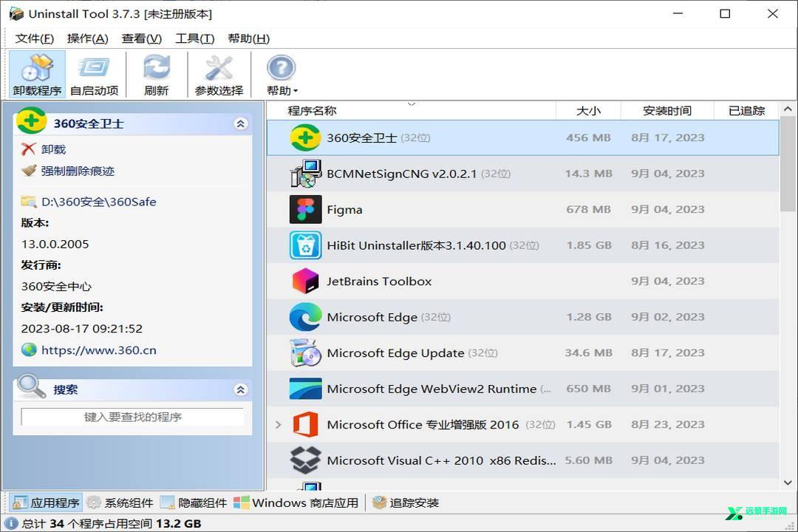Click the Visual C++ 2010 package icon
Screen dimensions: 798x532
tap(305, 460)
